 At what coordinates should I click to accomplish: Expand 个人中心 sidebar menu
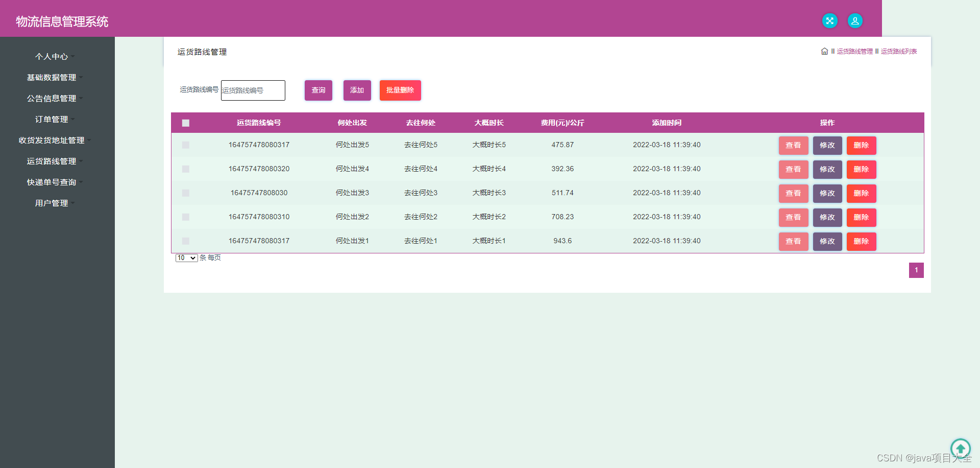[55, 56]
